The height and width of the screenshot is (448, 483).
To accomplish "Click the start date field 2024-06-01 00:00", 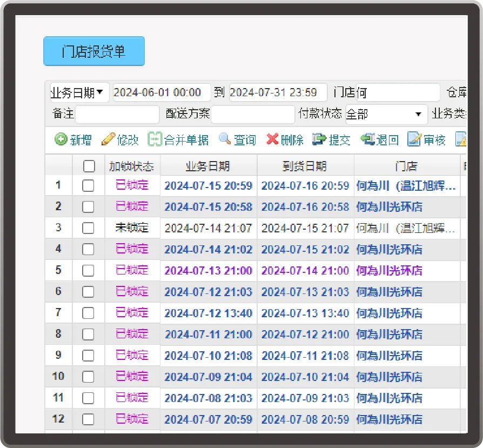I will coord(162,92).
